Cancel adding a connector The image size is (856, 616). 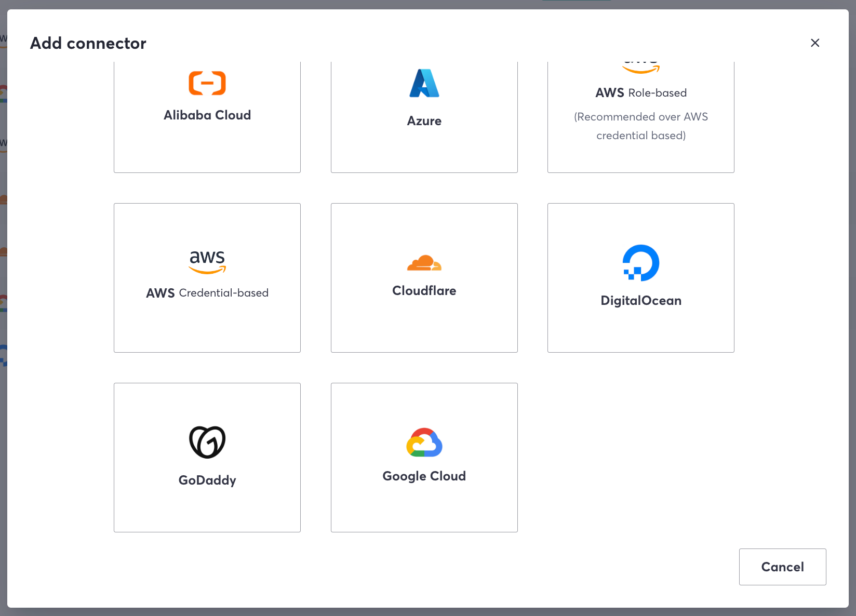(782, 567)
